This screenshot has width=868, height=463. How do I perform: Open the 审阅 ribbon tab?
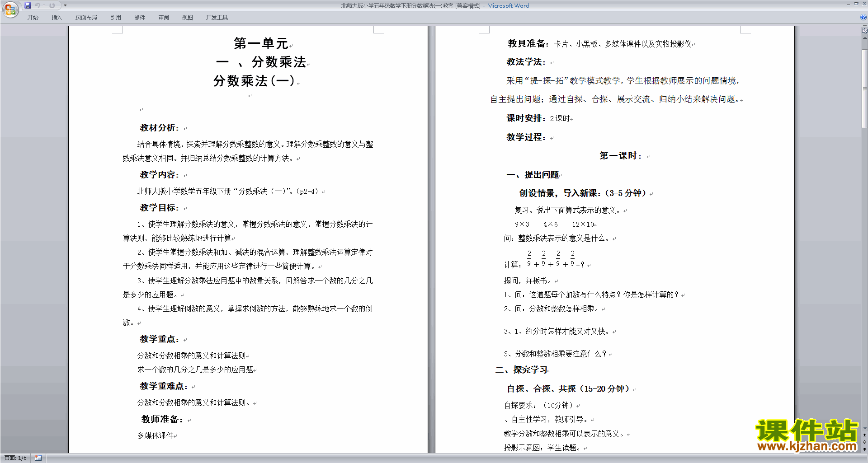point(164,17)
